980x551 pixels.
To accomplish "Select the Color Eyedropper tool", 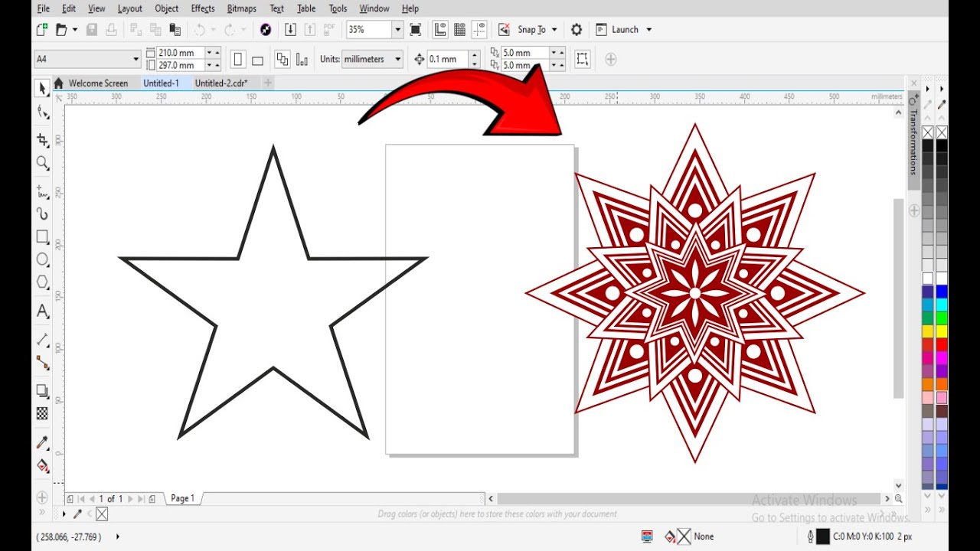I will click(x=43, y=442).
